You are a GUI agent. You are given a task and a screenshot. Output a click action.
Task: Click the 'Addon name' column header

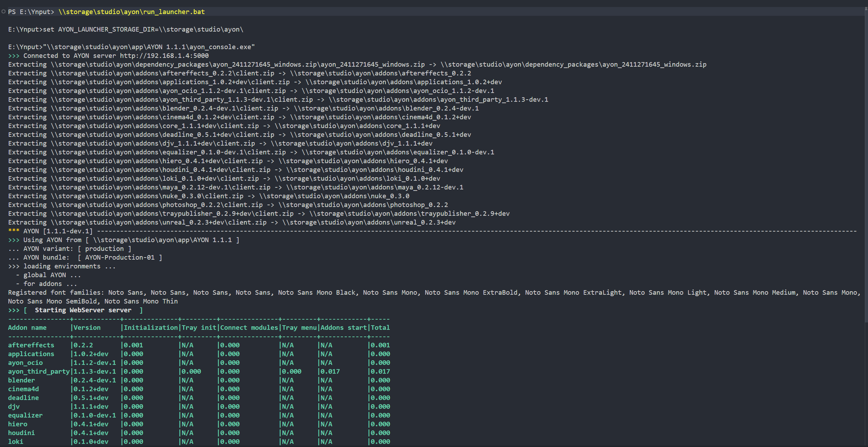click(27, 327)
